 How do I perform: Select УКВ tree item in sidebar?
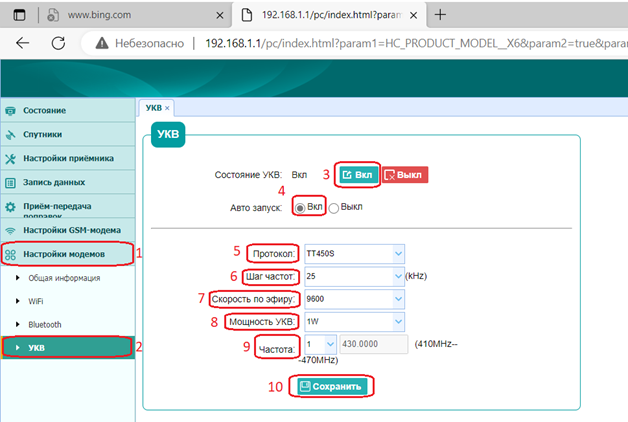pos(68,347)
